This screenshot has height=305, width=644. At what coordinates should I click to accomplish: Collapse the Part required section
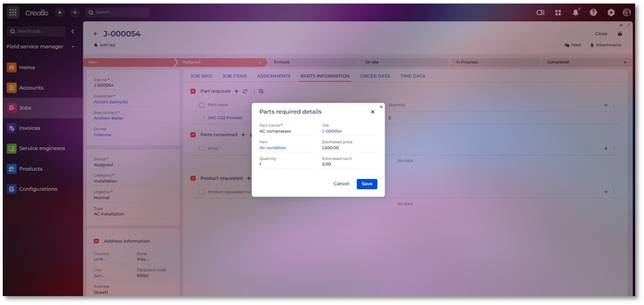pyautogui.click(x=193, y=91)
